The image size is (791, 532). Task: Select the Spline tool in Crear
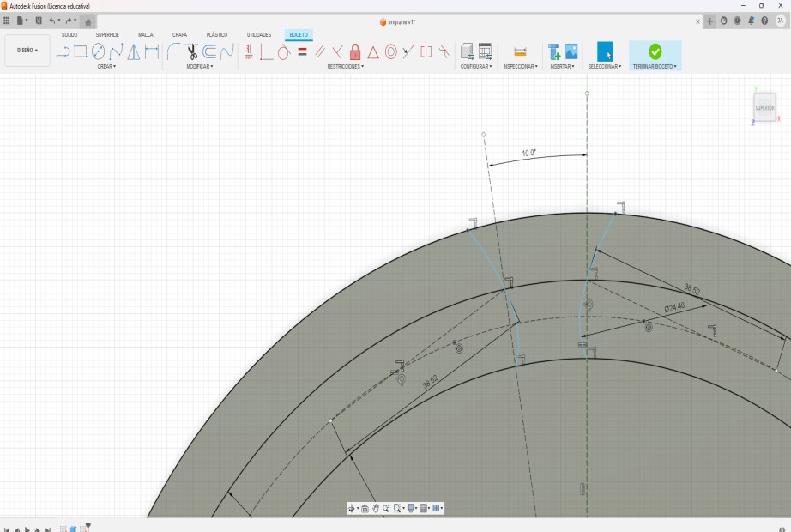click(116, 51)
